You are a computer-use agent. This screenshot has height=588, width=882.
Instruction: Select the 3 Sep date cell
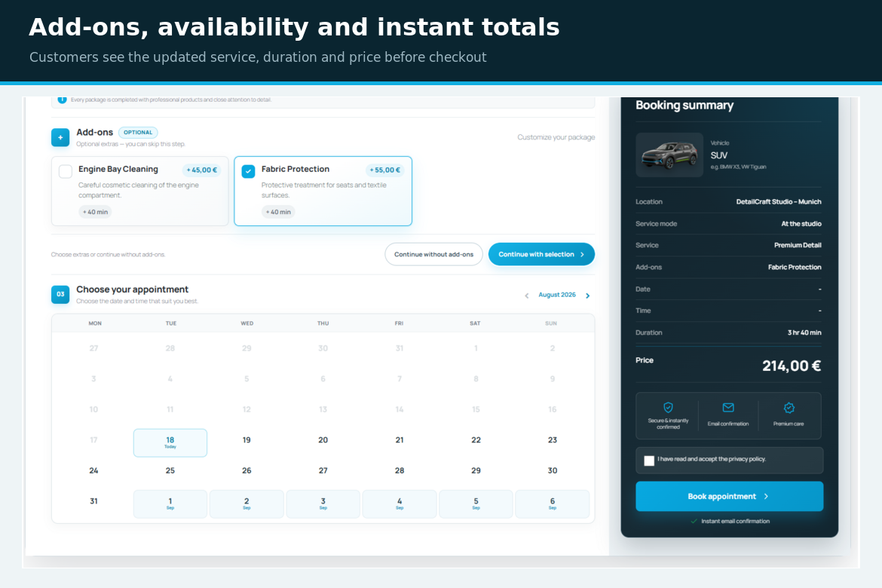pyautogui.click(x=323, y=504)
